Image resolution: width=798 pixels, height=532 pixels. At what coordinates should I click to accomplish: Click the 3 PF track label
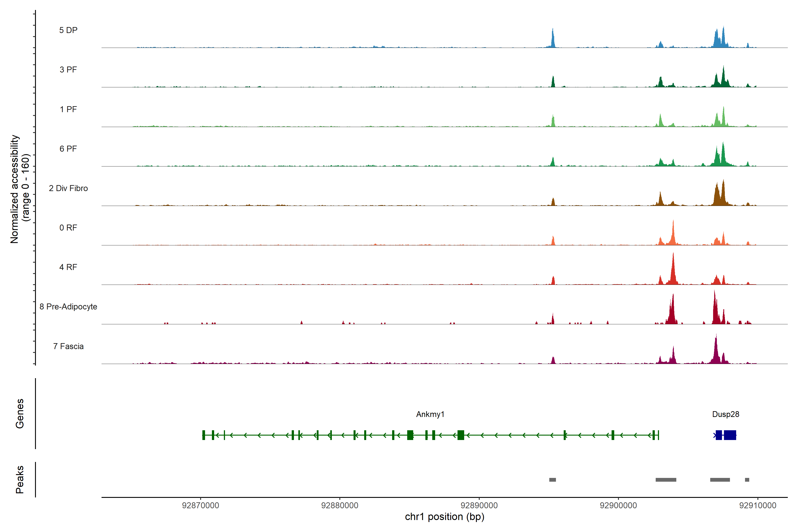[68, 70]
